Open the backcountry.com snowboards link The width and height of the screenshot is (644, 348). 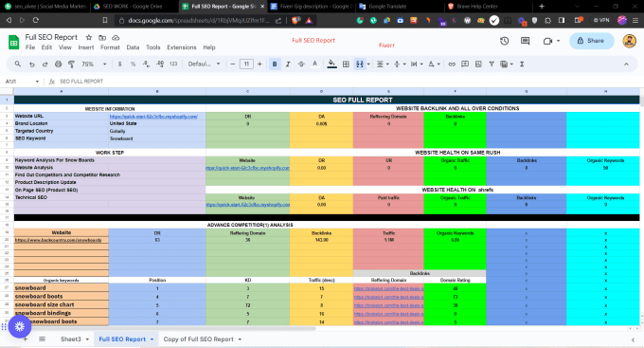tap(59, 240)
